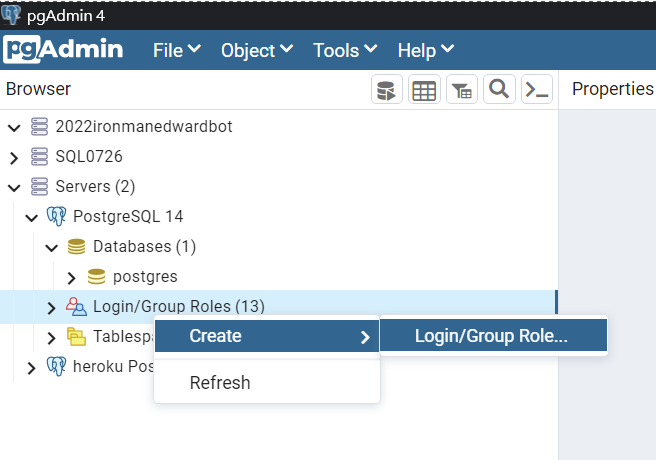Collapse the 2022ironmanedwardbot group
The image size is (656, 460).
[14, 128]
